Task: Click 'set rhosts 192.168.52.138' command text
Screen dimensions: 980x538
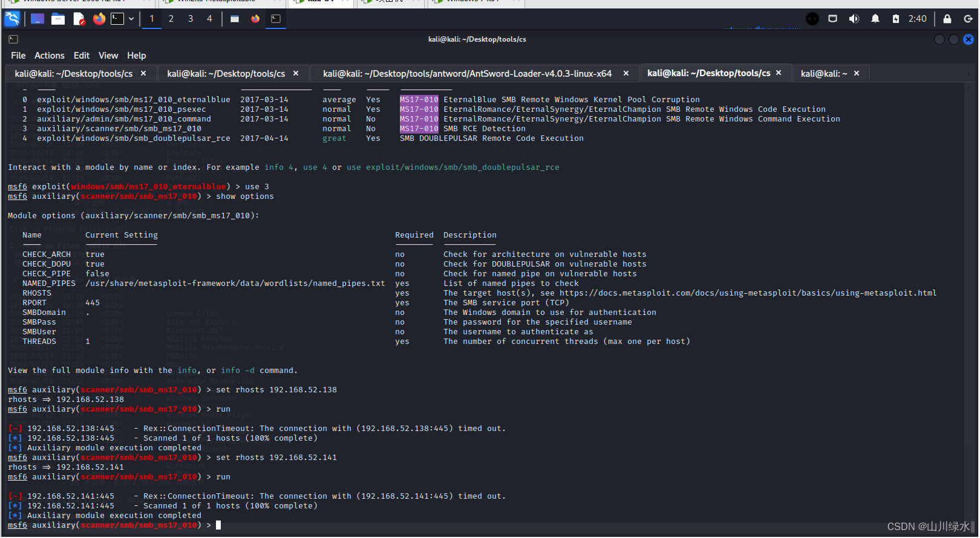Action: coord(276,390)
